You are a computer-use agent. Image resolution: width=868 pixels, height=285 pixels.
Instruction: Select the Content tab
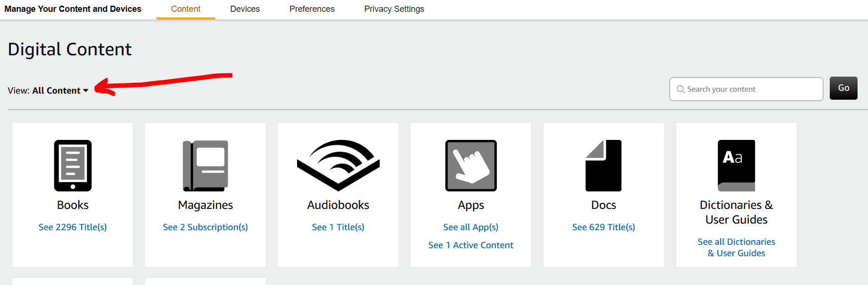[x=186, y=9]
